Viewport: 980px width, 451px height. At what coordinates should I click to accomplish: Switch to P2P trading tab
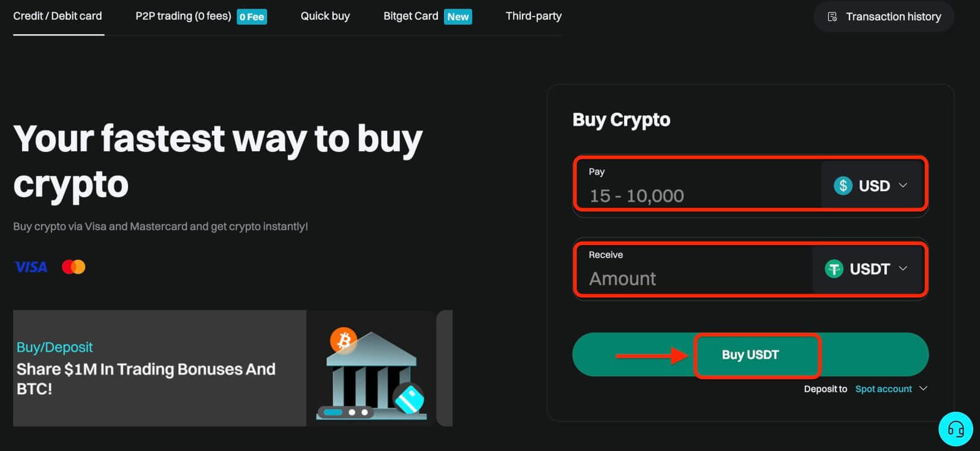coord(183,17)
